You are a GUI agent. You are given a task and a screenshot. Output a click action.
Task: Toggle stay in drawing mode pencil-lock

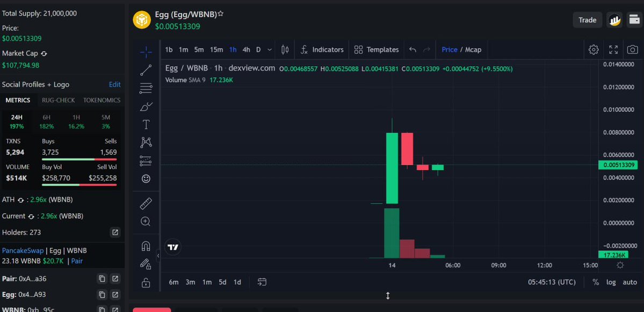(x=146, y=264)
